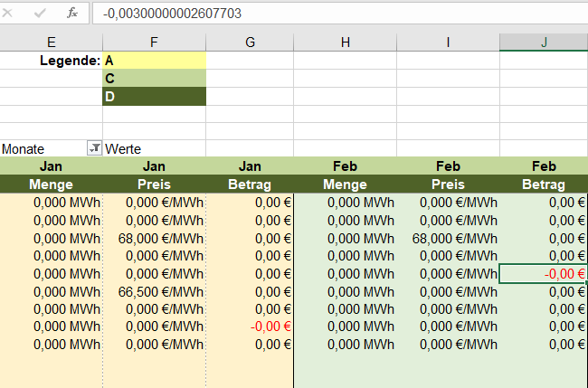The width and height of the screenshot is (588, 388).
Task: Click dark green legend cell D
Action: coord(154,96)
